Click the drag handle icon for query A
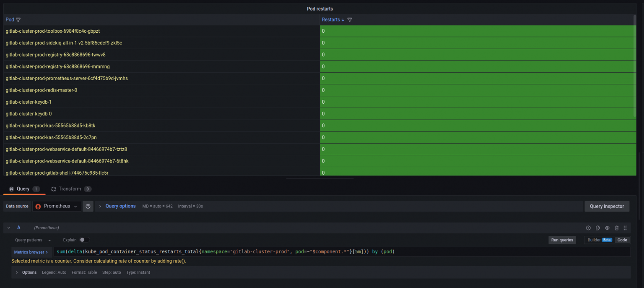This screenshot has width=644, height=288. (x=625, y=228)
